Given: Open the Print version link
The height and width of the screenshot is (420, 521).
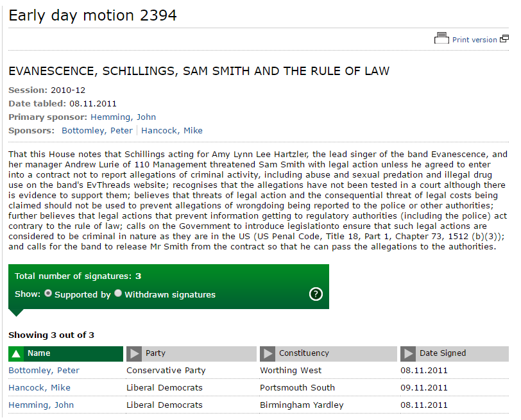Looking at the screenshot, I should coord(475,40).
